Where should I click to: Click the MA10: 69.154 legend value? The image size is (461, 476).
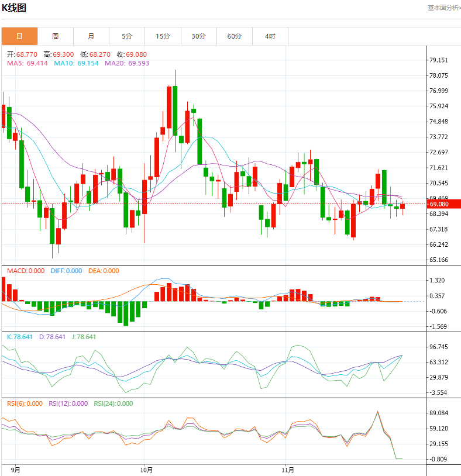76,63
